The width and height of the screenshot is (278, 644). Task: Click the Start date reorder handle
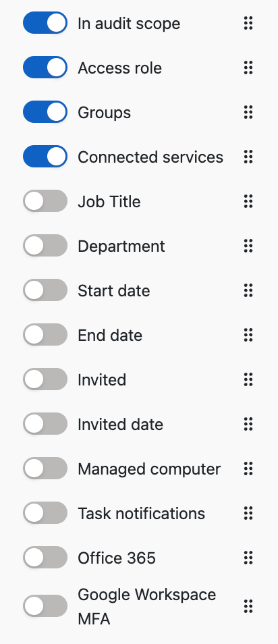pyautogui.click(x=248, y=290)
